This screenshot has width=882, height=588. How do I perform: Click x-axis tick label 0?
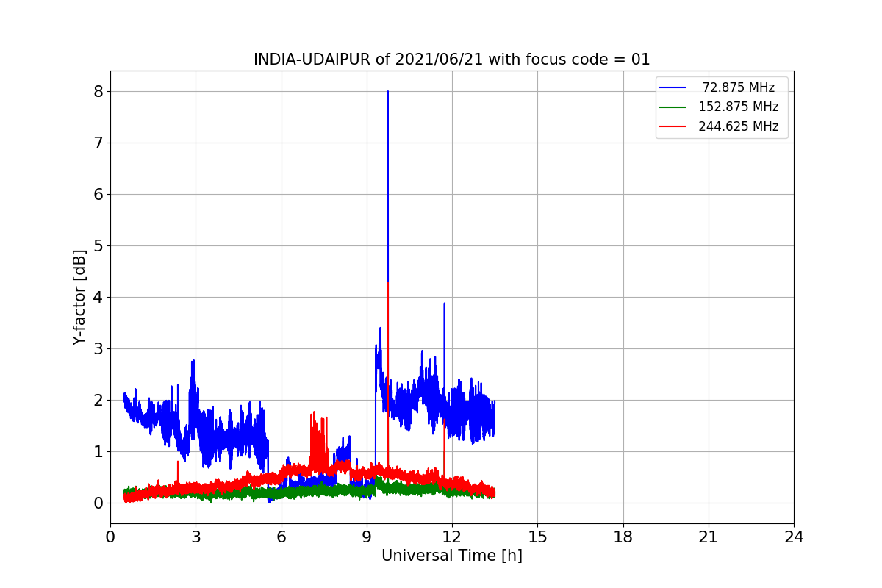110,537
